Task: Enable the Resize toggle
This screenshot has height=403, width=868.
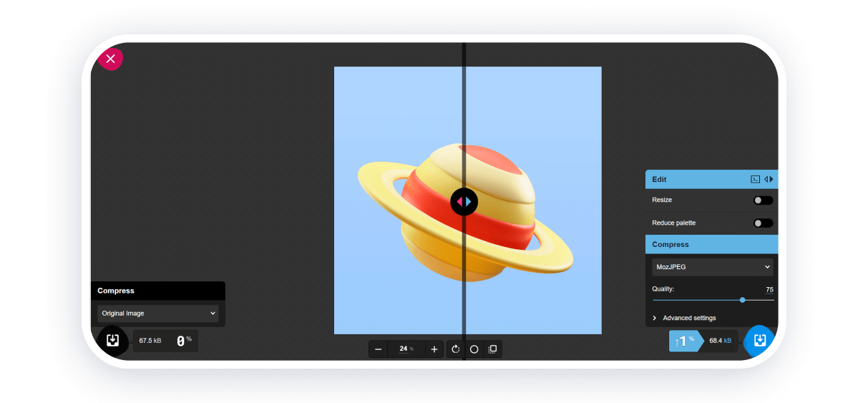Action: (764, 200)
